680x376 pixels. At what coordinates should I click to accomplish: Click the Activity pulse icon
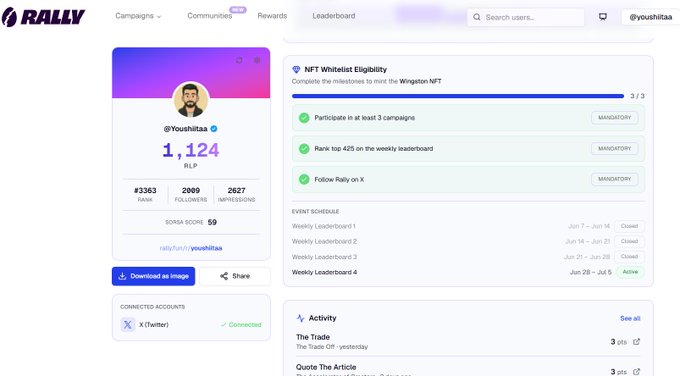coord(300,318)
